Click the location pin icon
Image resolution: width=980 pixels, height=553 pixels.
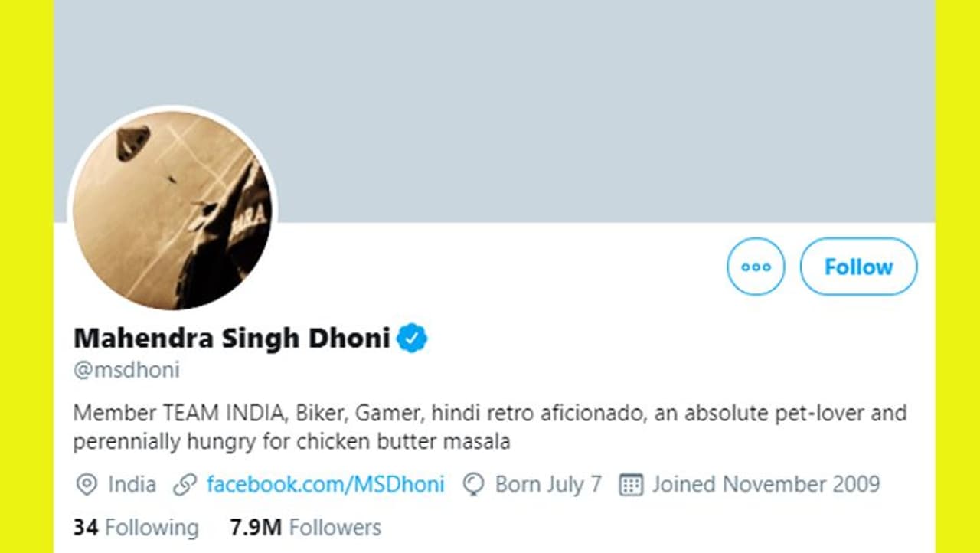coord(87,485)
